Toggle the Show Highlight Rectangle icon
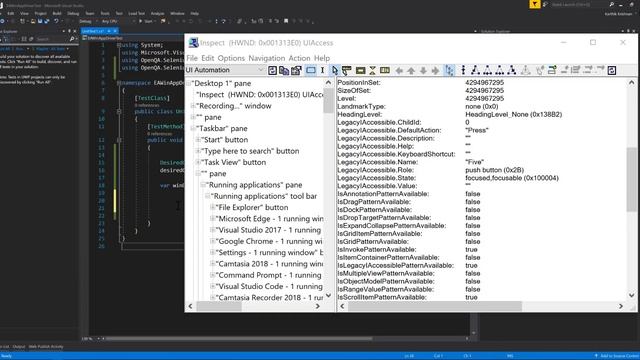 (311, 70)
